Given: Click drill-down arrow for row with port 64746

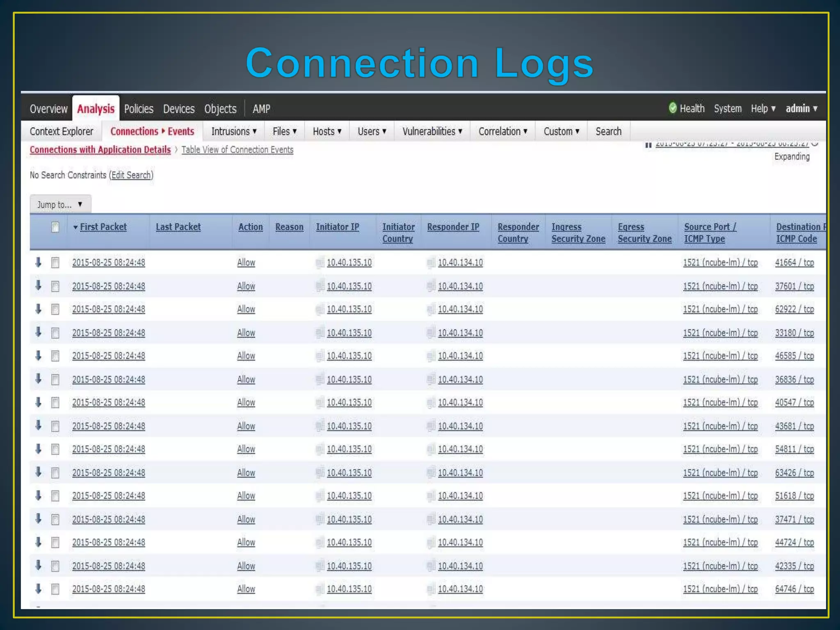Looking at the screenshot, I should [38, 589].
